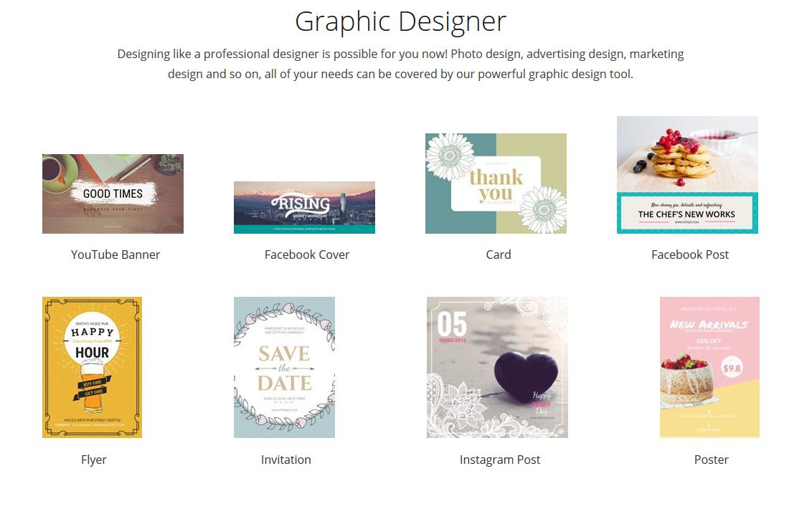Click the Graphic Designer heading
This screenshot has height=509, width=812.
pyautogui.click(x=400, y=22)
